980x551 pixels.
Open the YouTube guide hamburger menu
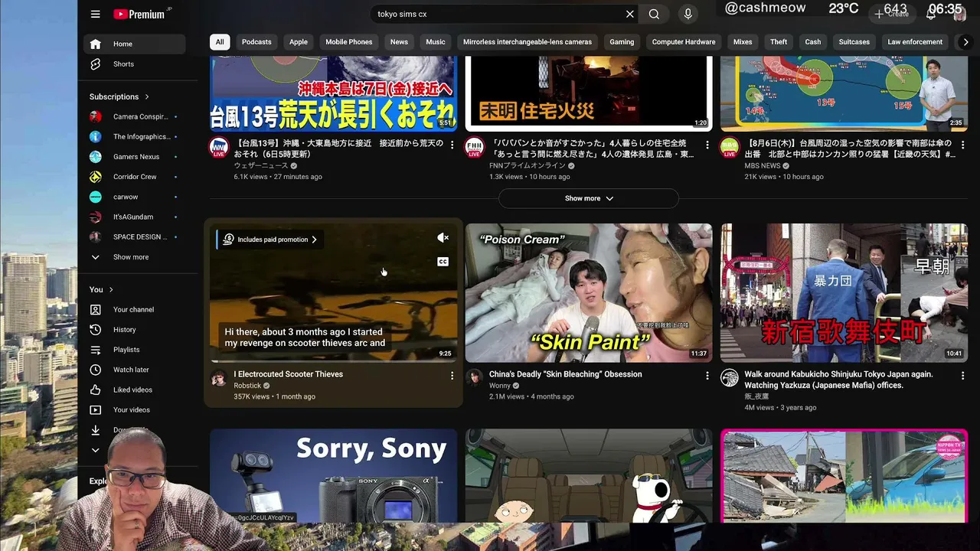point(96,14)
